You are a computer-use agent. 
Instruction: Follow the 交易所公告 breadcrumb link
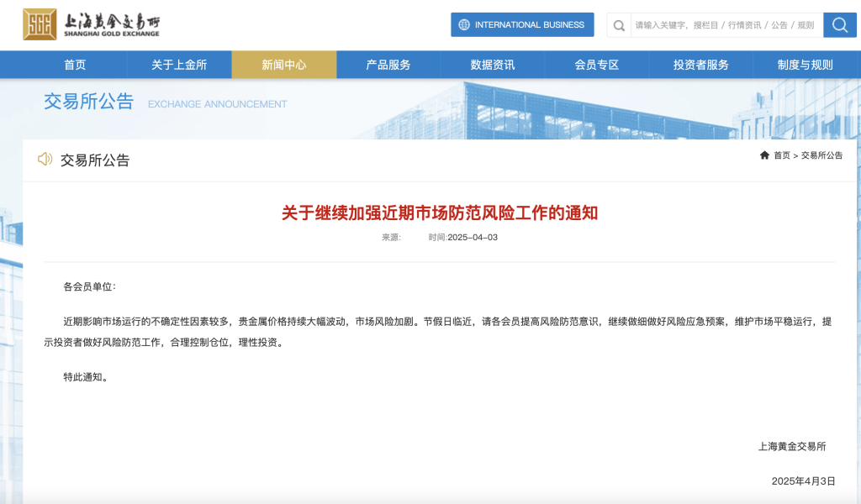821,155
